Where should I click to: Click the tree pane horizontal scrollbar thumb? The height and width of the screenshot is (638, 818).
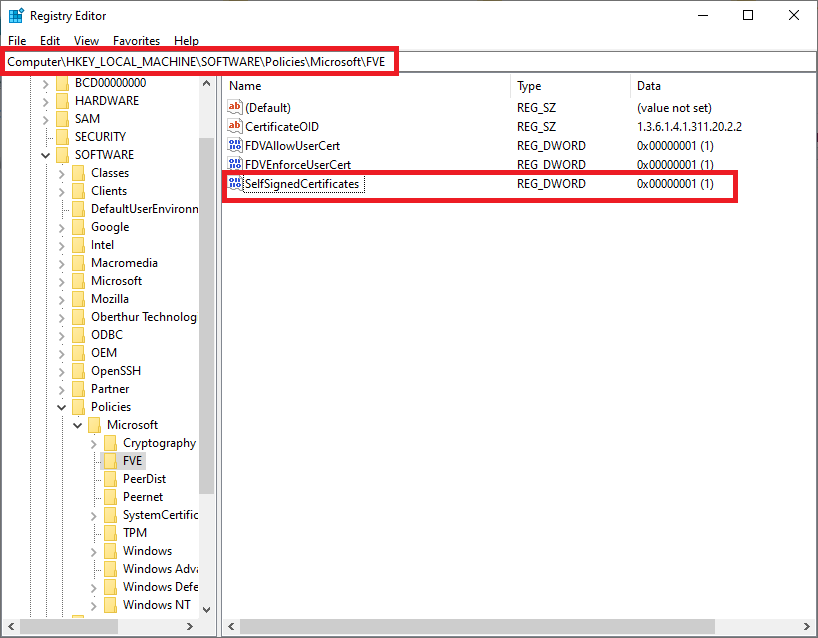[69, 626]
